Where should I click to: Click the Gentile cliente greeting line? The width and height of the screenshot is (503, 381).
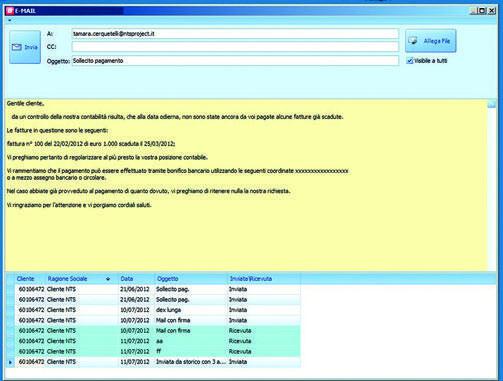(26, 104)
